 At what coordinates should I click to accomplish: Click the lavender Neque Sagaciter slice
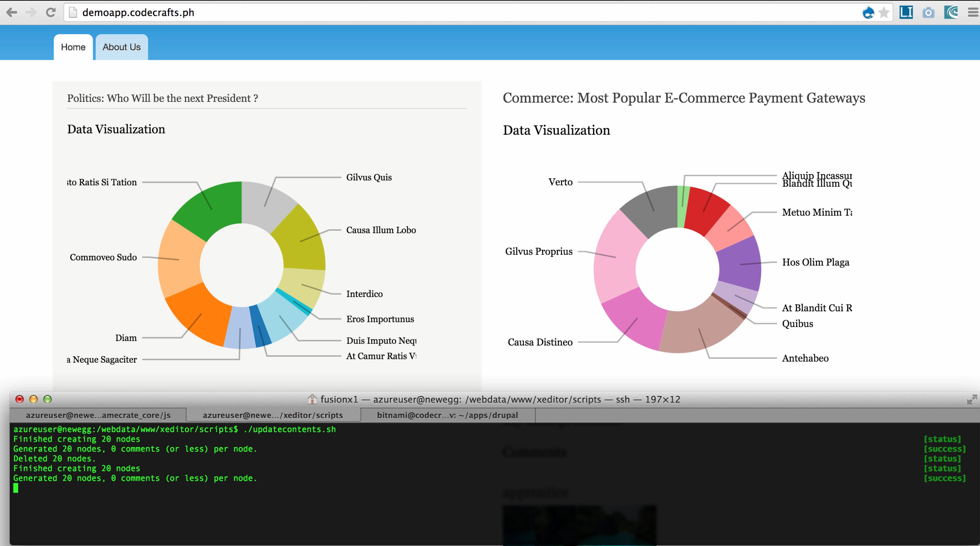(240, 328)
